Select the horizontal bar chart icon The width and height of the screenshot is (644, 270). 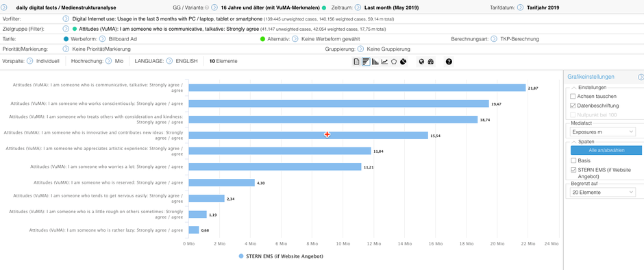(x=366, y=62)
